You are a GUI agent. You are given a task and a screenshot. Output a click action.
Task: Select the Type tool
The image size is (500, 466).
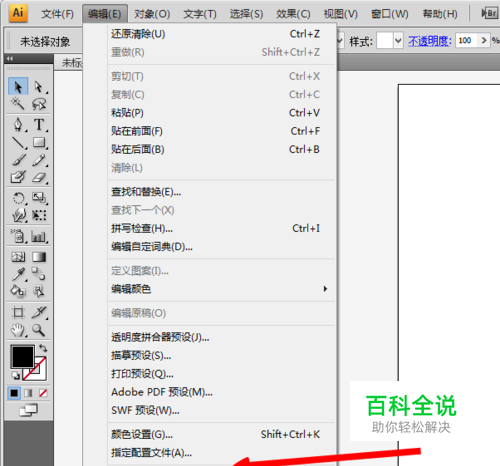coord(39,125)
